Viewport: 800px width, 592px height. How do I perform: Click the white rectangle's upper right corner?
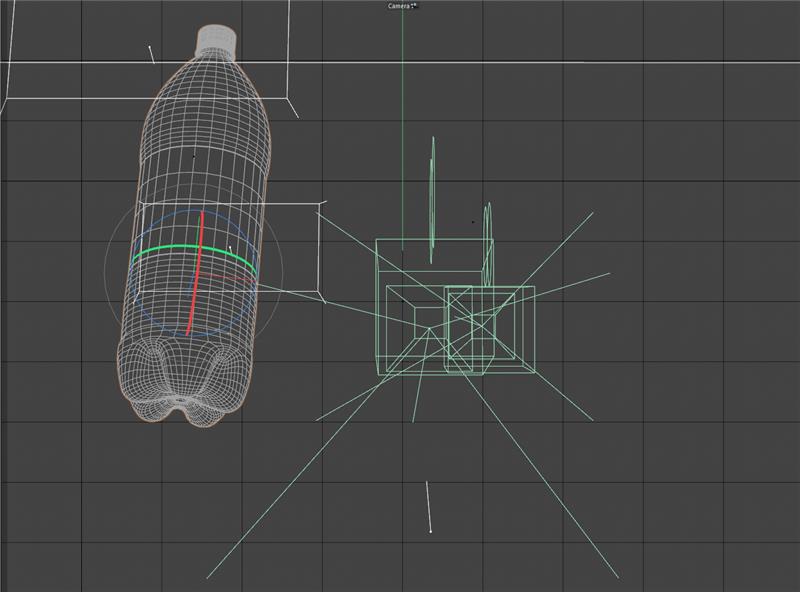[319, 203]
